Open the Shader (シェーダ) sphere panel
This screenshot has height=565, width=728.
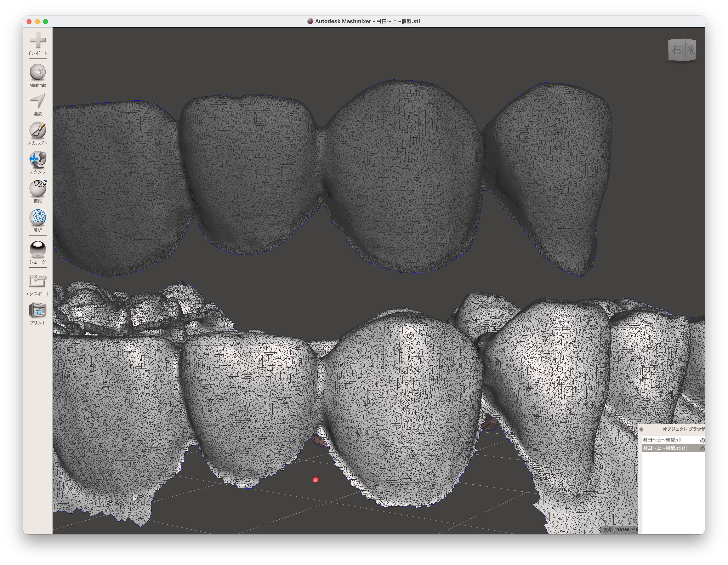[38, 249]
